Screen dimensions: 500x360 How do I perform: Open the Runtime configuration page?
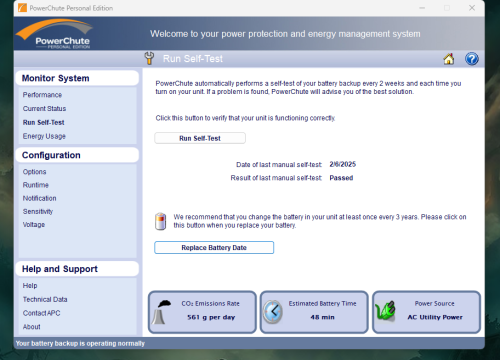(x=36, y=185)
